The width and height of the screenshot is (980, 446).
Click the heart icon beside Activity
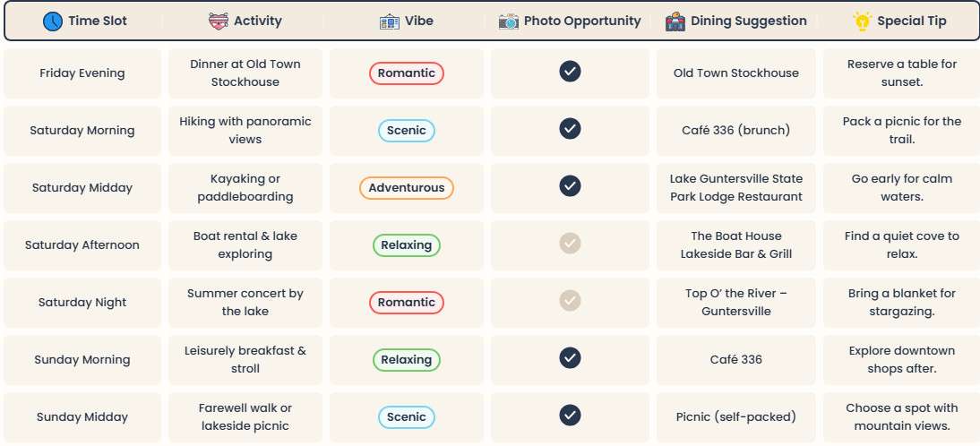point(218,21)
